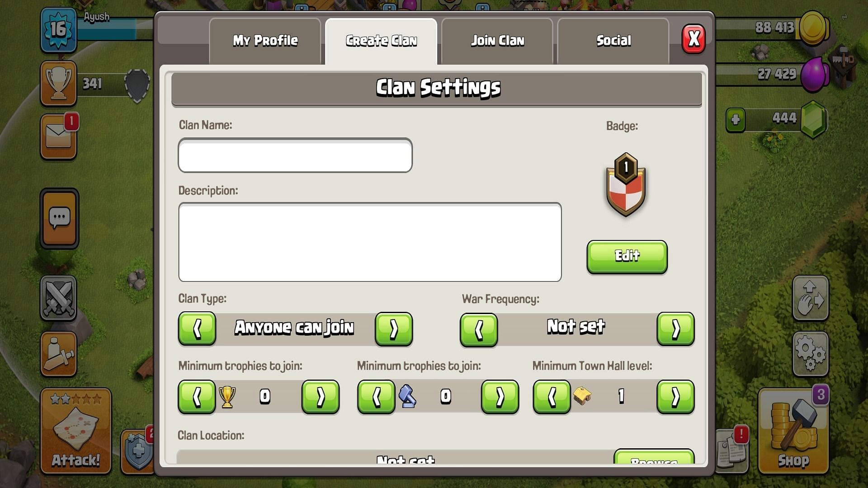Expand Clan Type left arrow option

(x=197, y=329)
